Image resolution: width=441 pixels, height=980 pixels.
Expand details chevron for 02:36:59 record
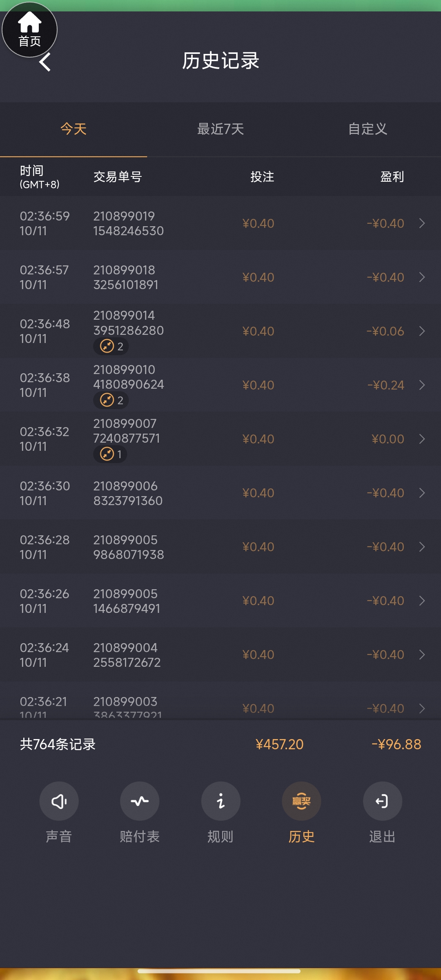[422, 223]
